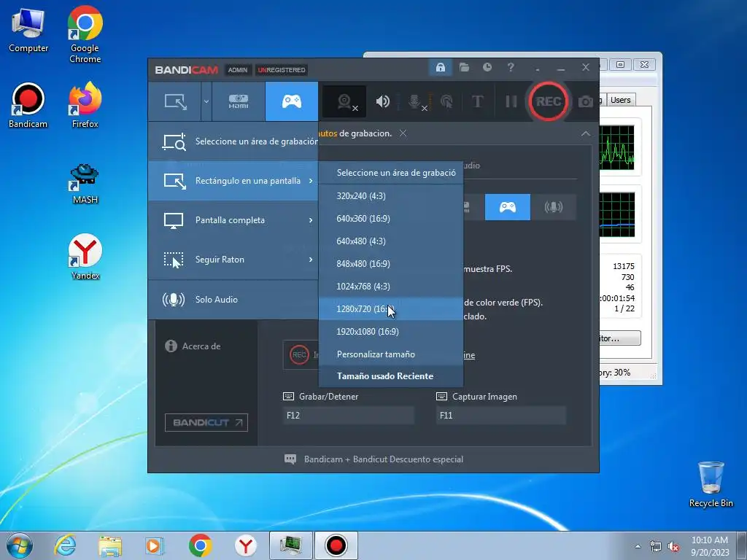Edit the Grabar/Detener F12 hotkey field

348,415
